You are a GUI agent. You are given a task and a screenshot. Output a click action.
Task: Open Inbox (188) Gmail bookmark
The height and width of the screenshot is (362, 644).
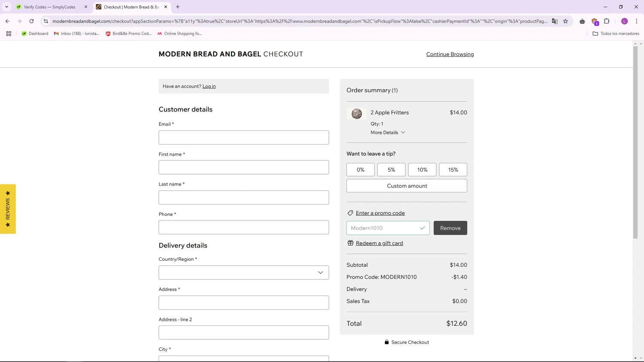pyautogui.click(x=76, y=33)
